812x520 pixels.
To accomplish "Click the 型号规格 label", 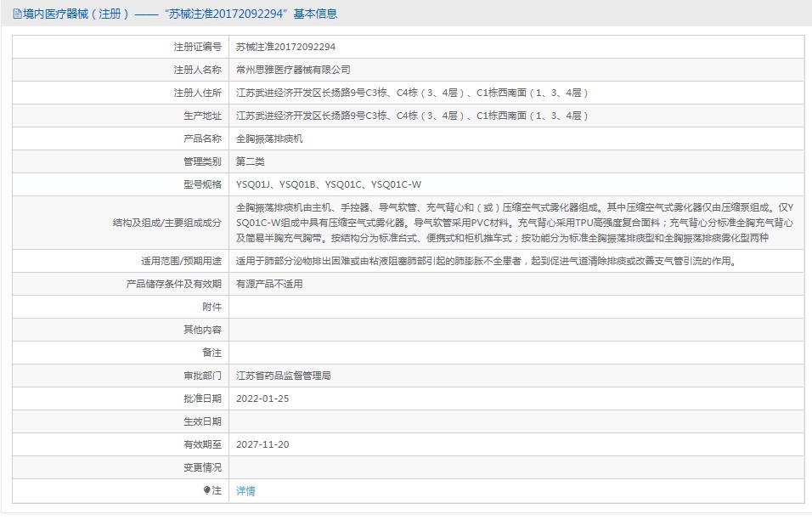I will 202,184.
